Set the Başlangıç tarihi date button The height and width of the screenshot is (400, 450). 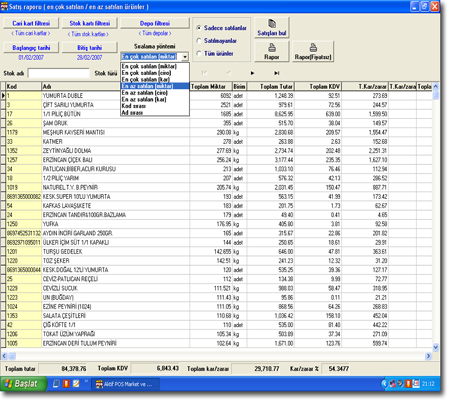pyautogui.click(x=31, y=48)
